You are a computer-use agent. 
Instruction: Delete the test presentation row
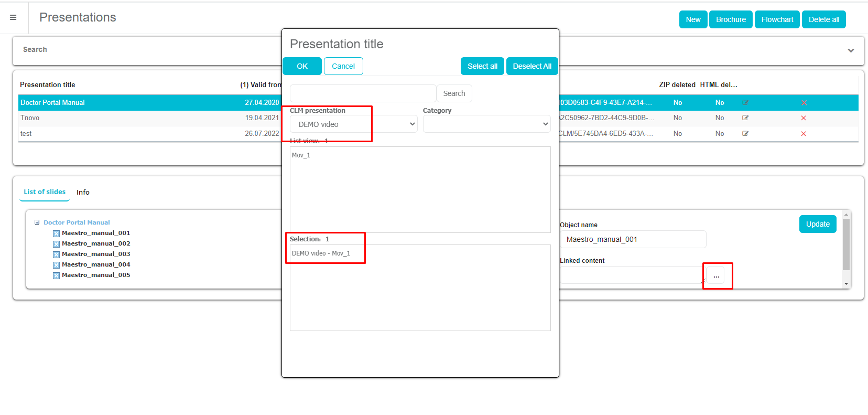pyautogui.click(x=804, y=134)
